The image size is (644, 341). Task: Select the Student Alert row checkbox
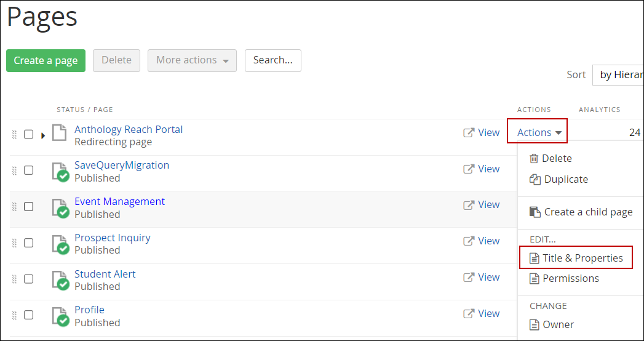pyautogui.click(x=28, y=279)
